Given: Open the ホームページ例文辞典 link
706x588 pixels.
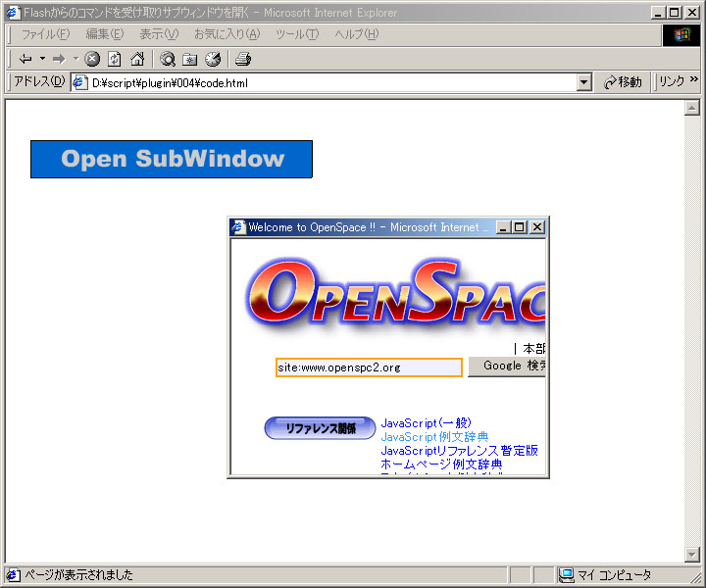Looking at the screenshot, I should point(441,464).
